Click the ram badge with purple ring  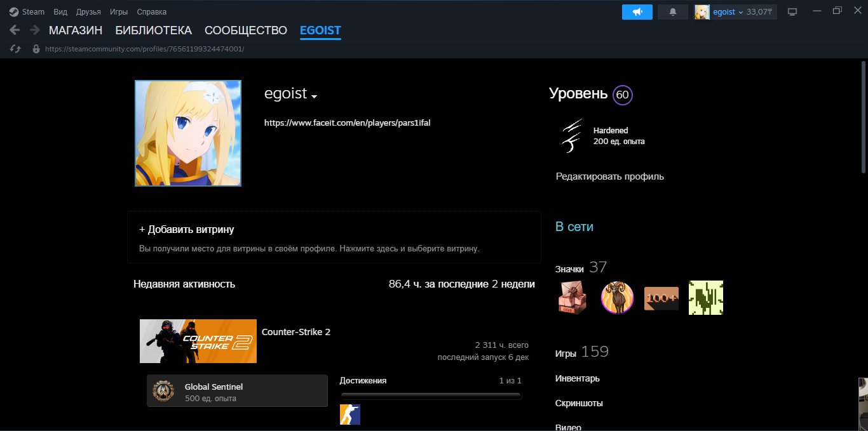[x=617, y=298]
